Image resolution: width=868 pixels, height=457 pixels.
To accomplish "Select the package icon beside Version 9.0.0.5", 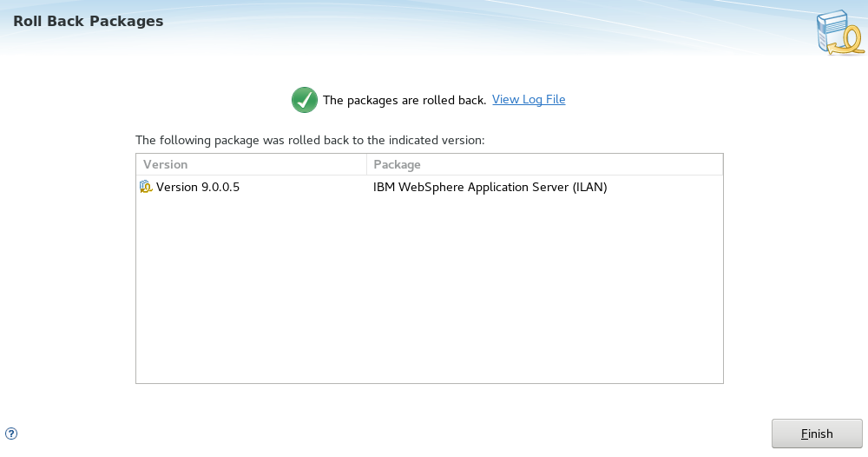I will pyautogui.click(x=146, y=187).
